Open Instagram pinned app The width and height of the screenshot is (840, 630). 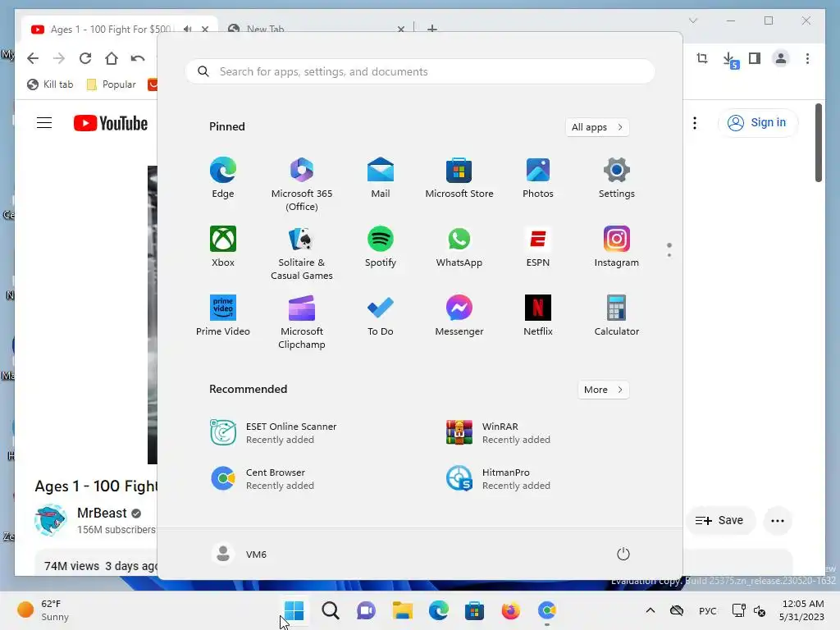tap(617, 246)
